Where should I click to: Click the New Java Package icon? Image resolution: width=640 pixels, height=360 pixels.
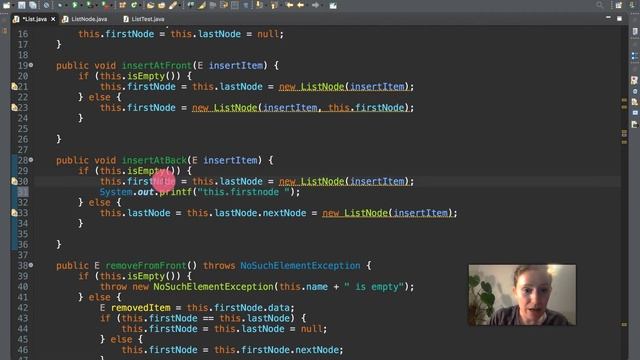(122, 5)
